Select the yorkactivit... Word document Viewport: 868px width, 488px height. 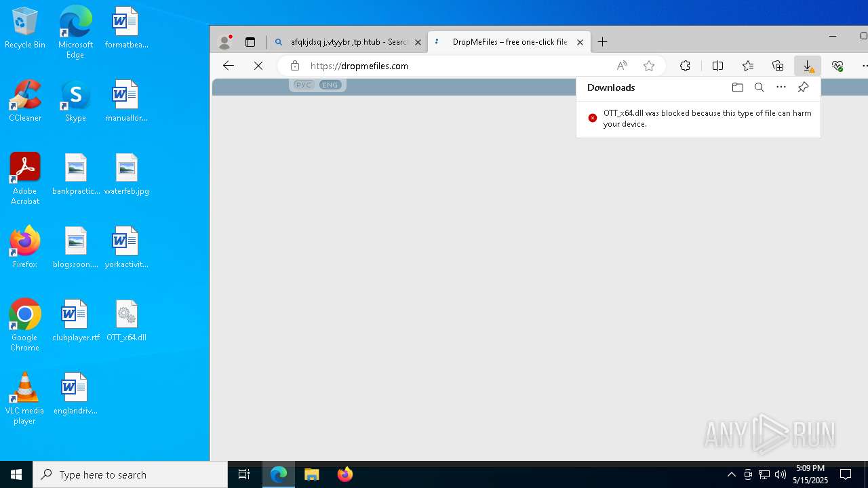(x=126, y=247)
